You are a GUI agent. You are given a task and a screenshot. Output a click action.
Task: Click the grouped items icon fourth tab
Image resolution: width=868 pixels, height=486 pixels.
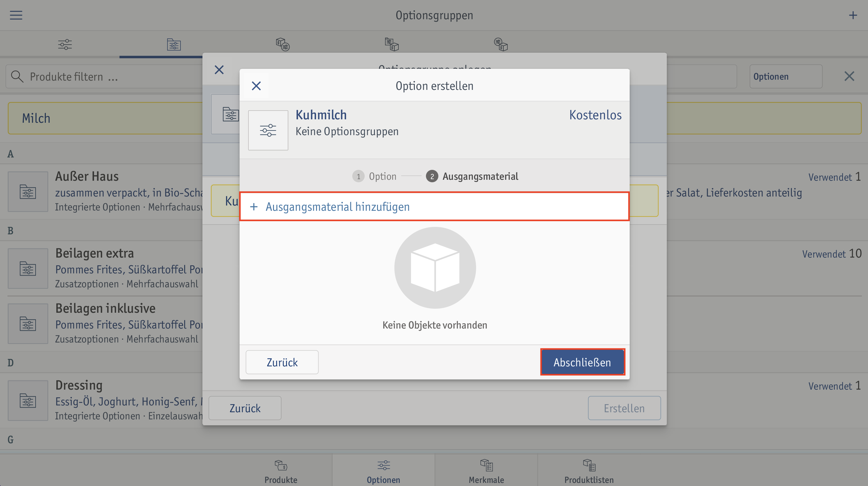392,44
